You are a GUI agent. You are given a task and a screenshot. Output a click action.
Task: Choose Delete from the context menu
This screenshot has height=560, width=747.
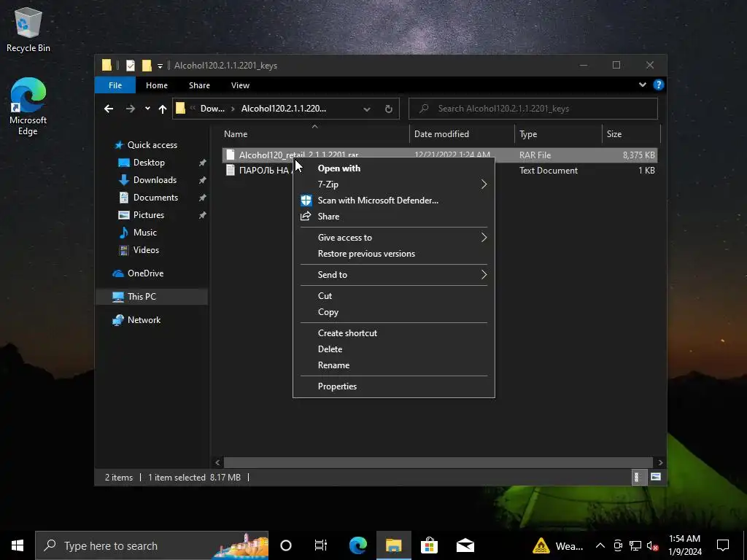(x=393, y=349)
